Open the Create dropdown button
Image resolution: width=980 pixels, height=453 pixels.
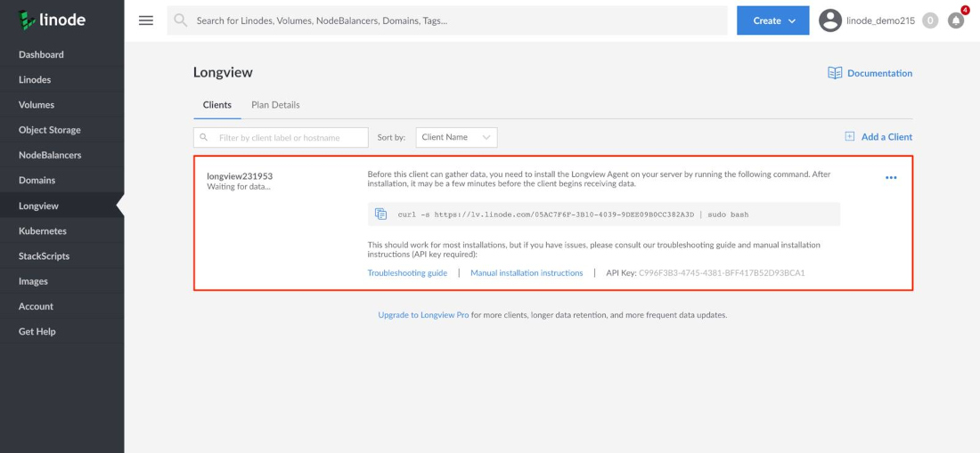click(x=773, y=20)
